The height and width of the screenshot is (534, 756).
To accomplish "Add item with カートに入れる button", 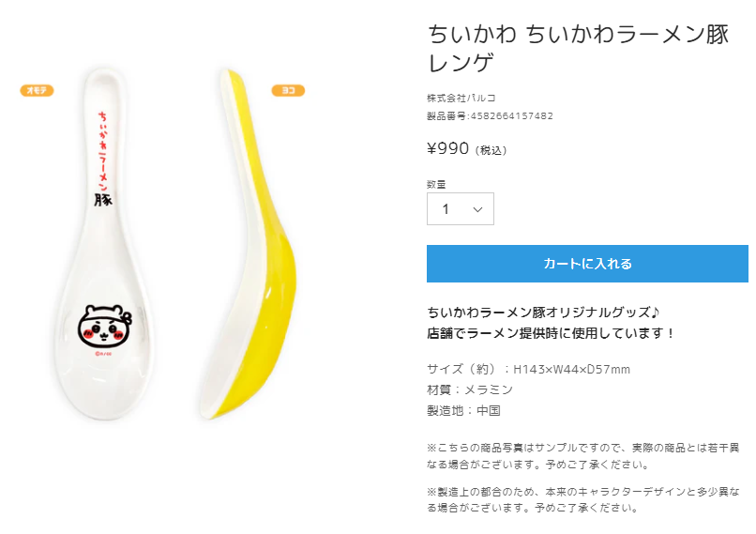I will (x=587, y=264).
